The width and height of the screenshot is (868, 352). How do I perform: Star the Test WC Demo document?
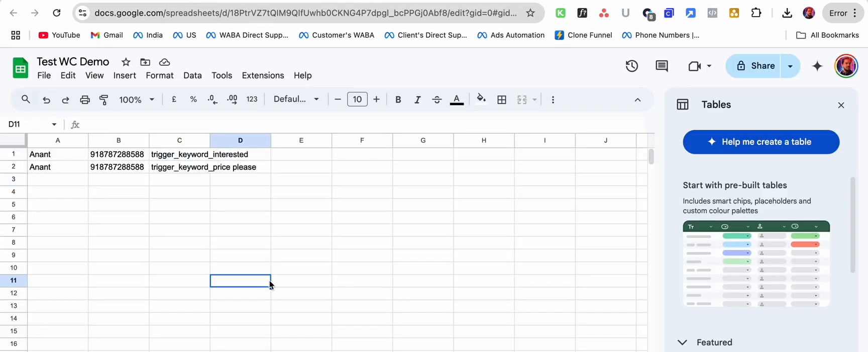point(126,62)
